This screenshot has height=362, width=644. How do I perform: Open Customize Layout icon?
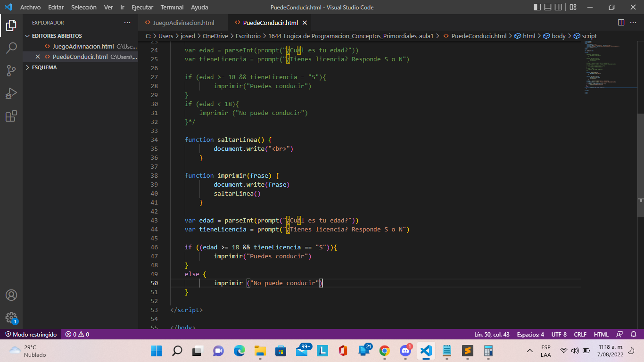[573, 7]
